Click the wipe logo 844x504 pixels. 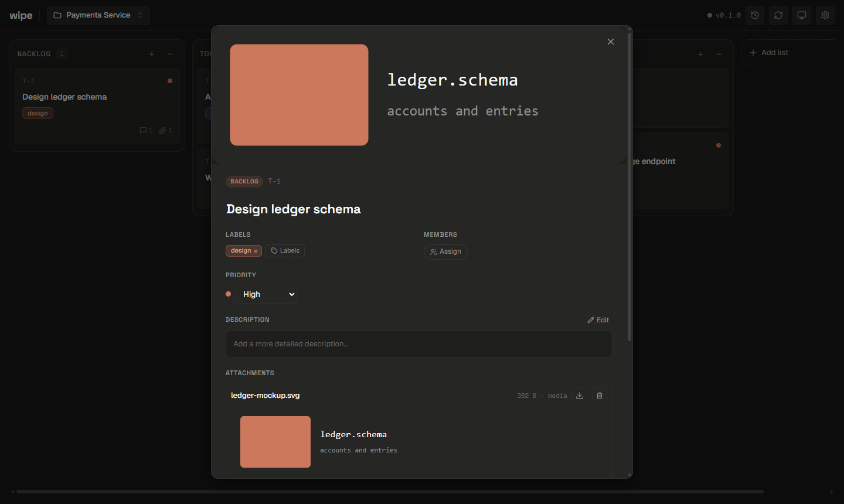pos(21,15)
